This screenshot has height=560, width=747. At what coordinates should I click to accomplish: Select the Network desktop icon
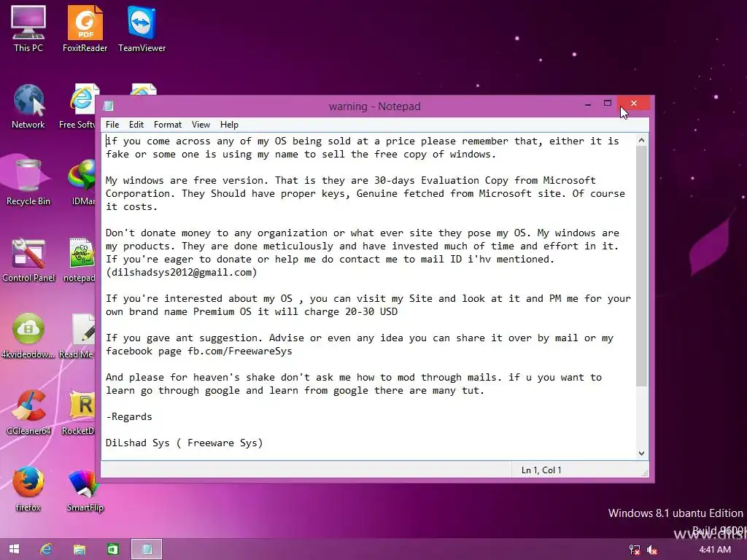pos(28,106)
